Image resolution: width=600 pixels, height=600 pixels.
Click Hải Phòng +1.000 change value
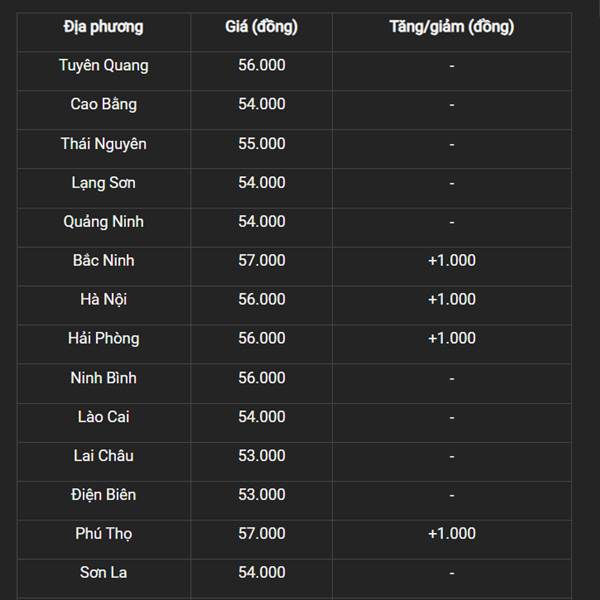tap(452, 338)
